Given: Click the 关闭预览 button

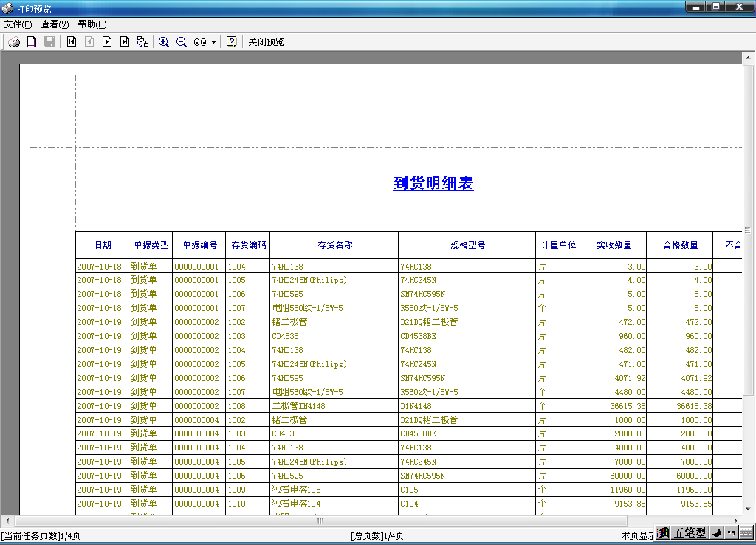Looking at the screenshot, I should 266,42.
